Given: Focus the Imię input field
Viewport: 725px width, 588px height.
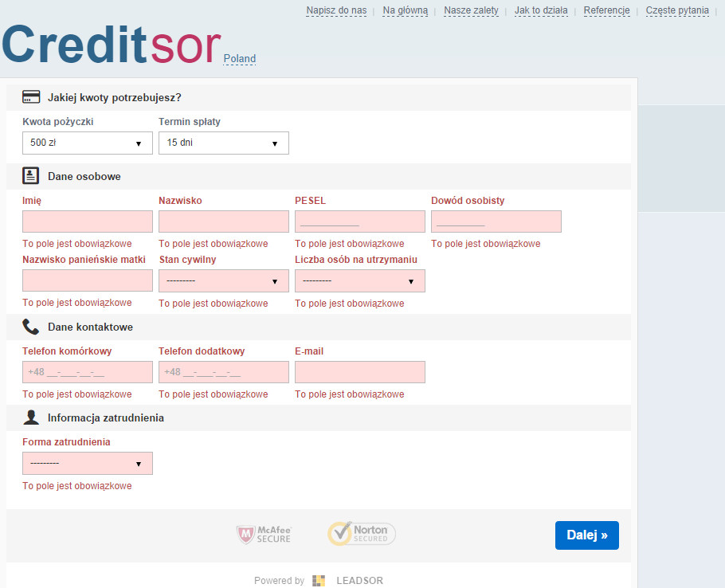Looking at the screenshot, I should coord(88,221).
